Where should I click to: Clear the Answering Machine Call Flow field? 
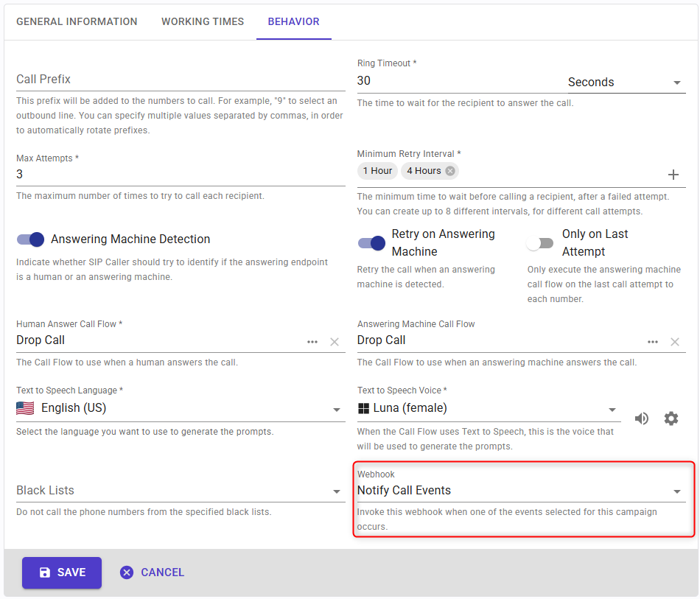point(674,342)
